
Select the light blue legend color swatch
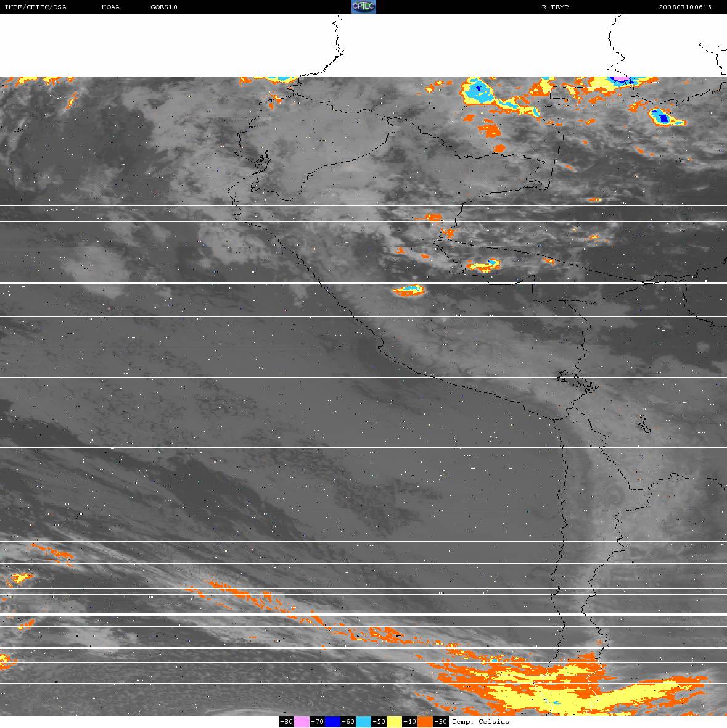[x=363, y=721]
